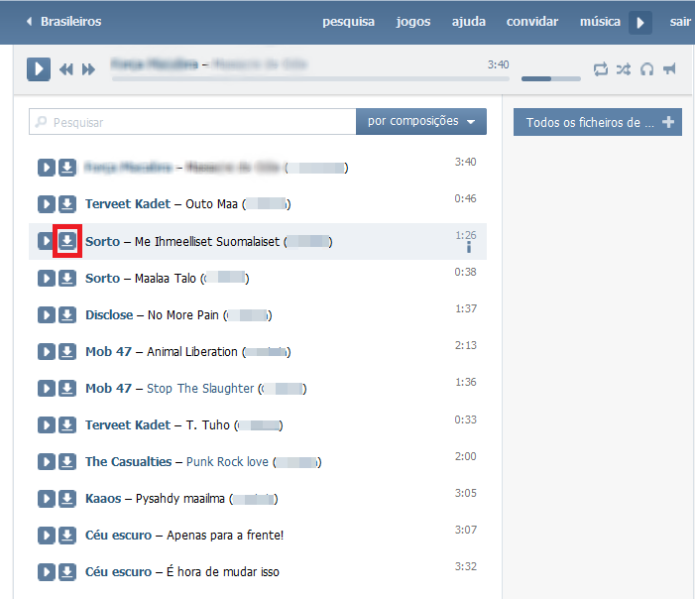695x599 pixels.
Task: Download Disclose – No More Pain
Action: pyautogui.click(x=67, y=315)
